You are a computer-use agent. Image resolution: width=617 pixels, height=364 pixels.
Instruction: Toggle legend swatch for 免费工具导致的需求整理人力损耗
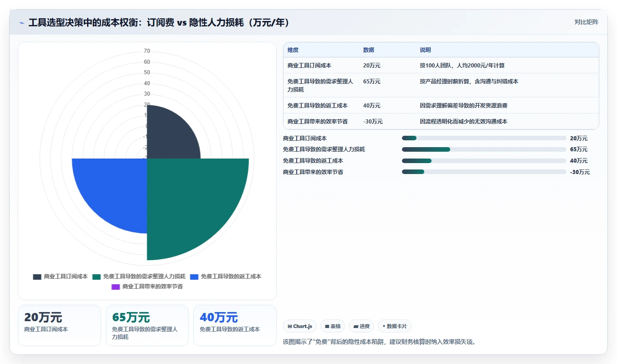click(97, 277)
